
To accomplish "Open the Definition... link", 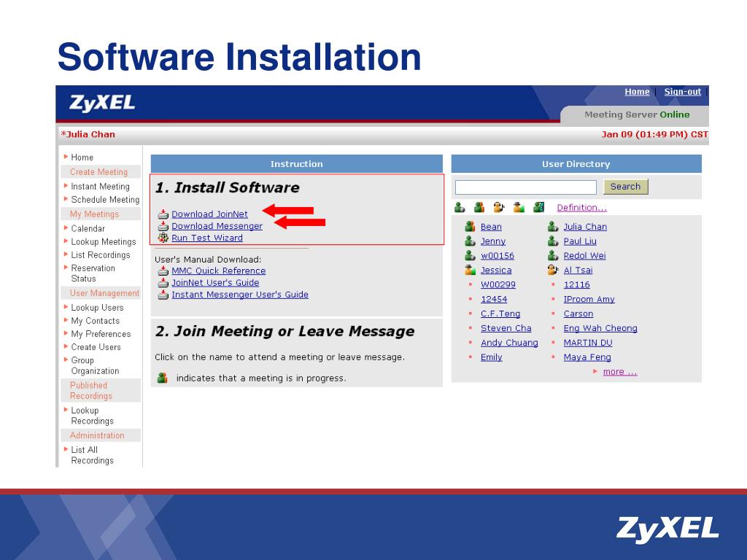I will (x=581, y=208).
